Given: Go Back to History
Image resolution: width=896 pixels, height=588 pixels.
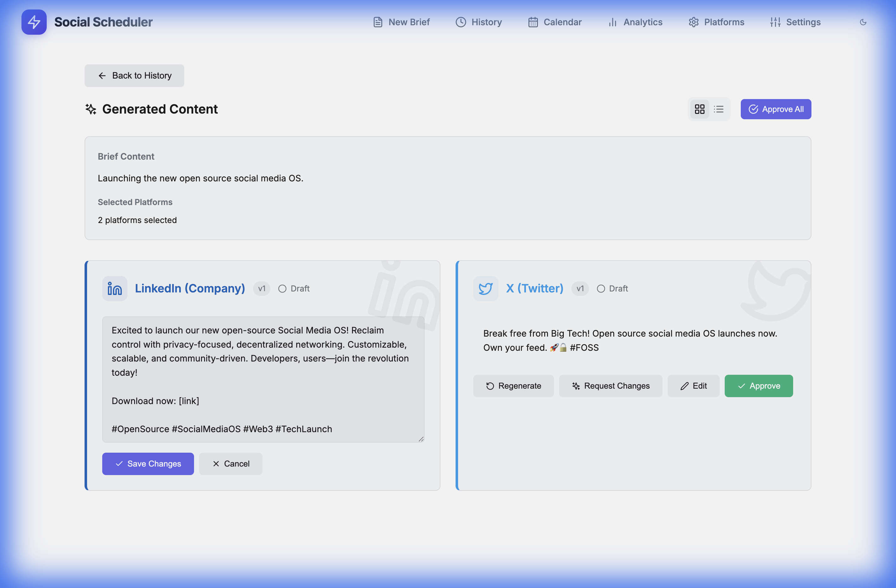Looking at the screenshot, I should (134, 75).
